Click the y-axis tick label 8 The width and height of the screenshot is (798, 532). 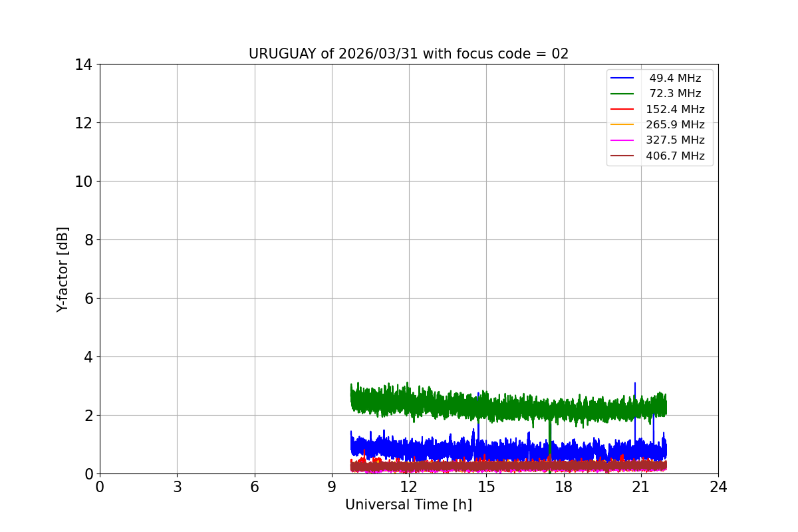coord(88,240)
